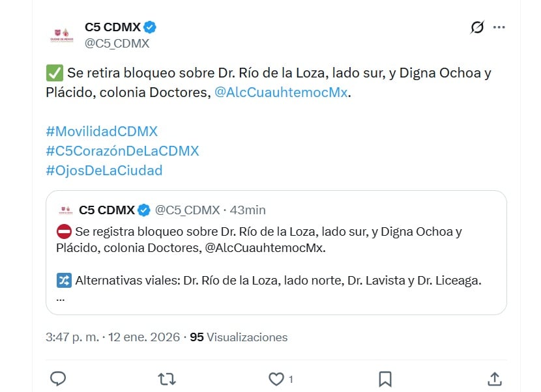Click the repost icon
Screen dimensions: 541x392
[168, 378]
